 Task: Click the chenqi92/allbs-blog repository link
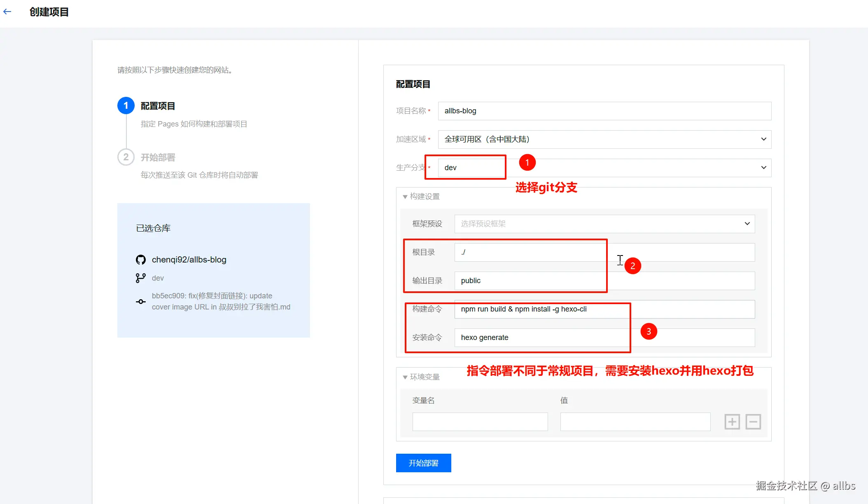(189, 260)
